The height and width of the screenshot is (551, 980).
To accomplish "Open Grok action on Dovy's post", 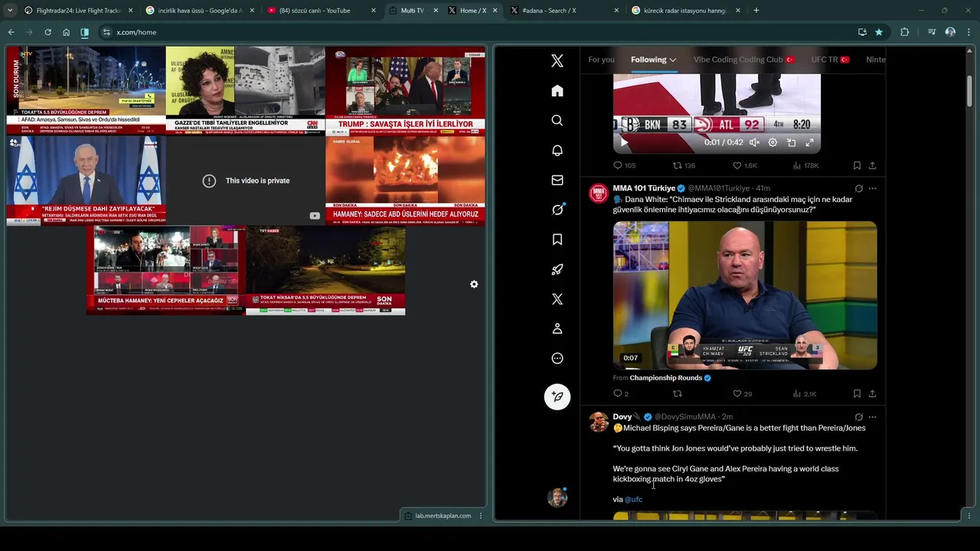I will coord(858,417).
